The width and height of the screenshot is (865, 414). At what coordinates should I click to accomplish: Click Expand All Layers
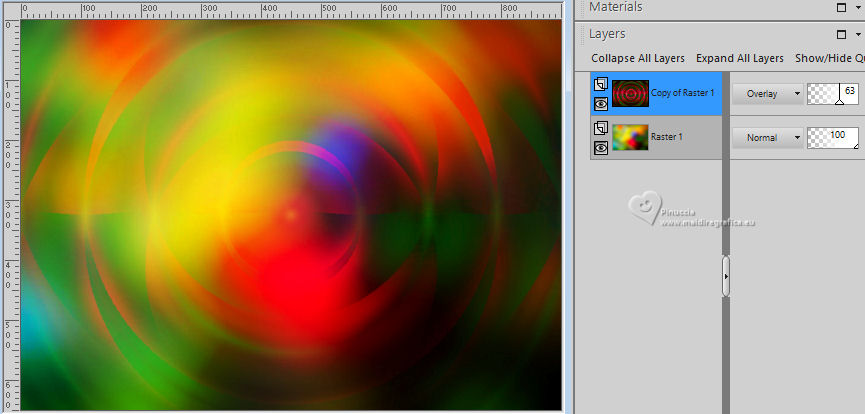740,58
